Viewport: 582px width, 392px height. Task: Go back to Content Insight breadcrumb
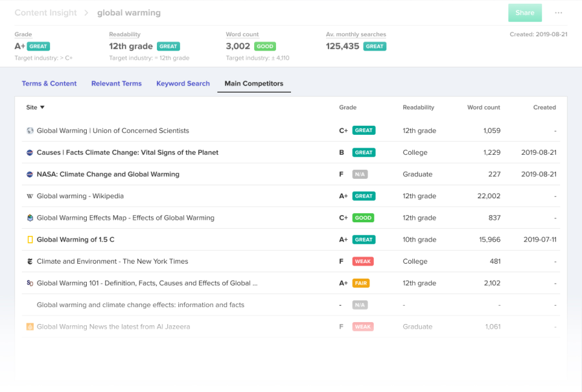point(45,12)
